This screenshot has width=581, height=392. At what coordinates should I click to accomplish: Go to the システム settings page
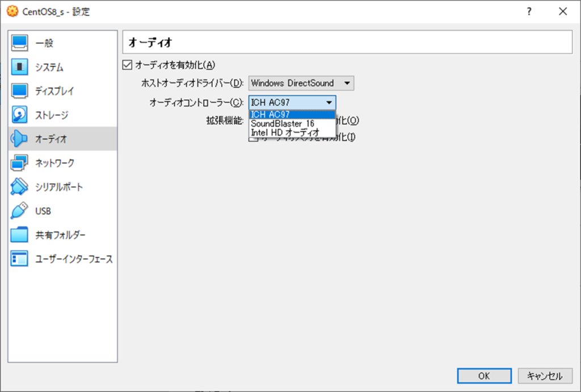pyautogui.click(x=62, y=67)
